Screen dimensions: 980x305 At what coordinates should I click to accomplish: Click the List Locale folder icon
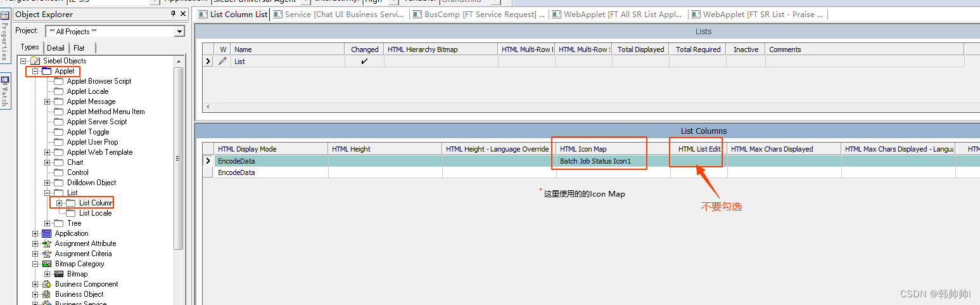point(71,213)
